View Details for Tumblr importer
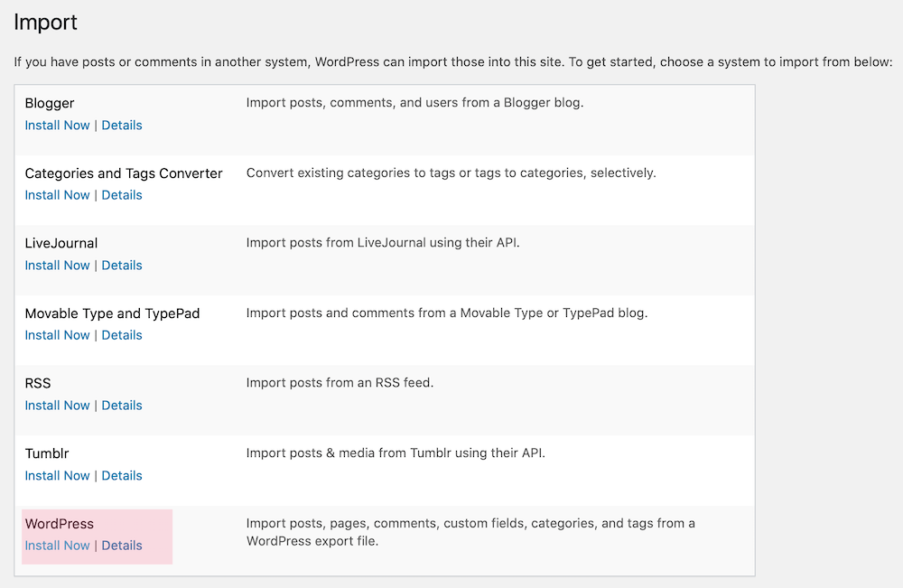The image size is (903, 588). point(122,476)
